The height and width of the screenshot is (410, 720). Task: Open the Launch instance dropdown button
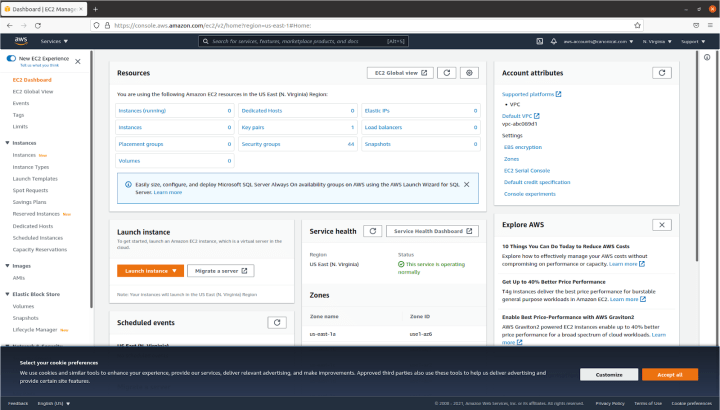(151, 271)
